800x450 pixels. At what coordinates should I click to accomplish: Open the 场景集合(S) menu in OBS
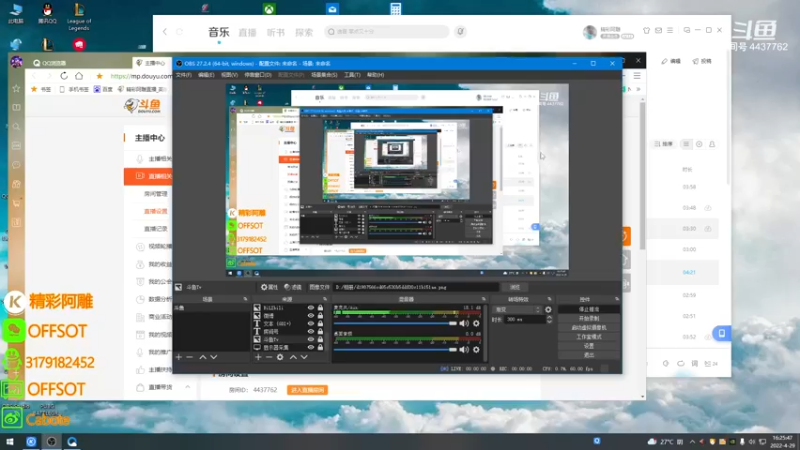pyautogui.click(x=324, y=75)
